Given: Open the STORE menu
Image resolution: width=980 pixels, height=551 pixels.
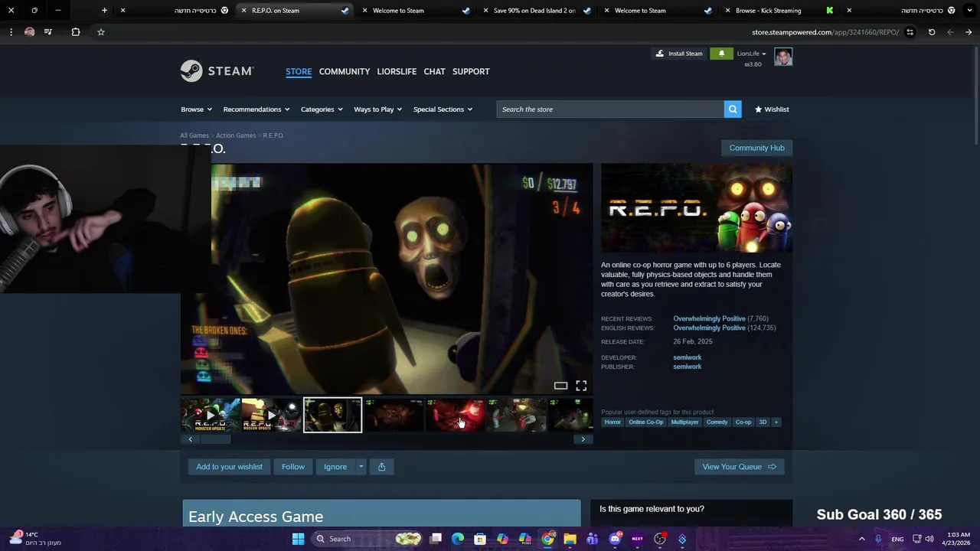Looking at the screenshot, I should [299, 71].
